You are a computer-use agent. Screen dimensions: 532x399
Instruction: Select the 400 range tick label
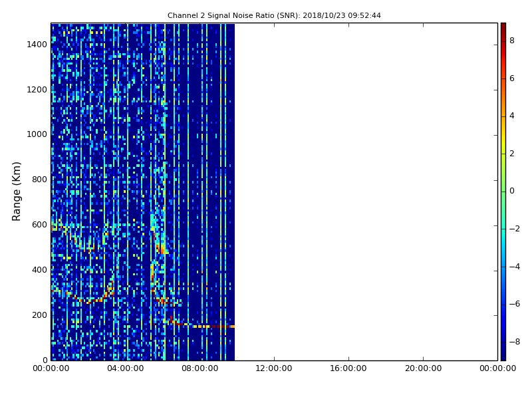click(x=39, y=270)
